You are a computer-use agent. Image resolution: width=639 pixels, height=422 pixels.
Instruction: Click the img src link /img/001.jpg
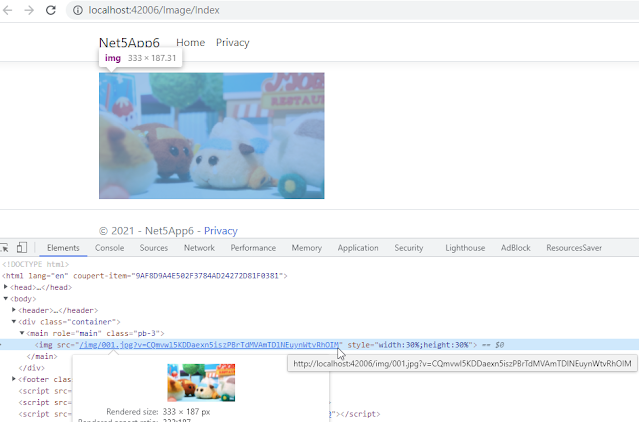coord(209,345)
